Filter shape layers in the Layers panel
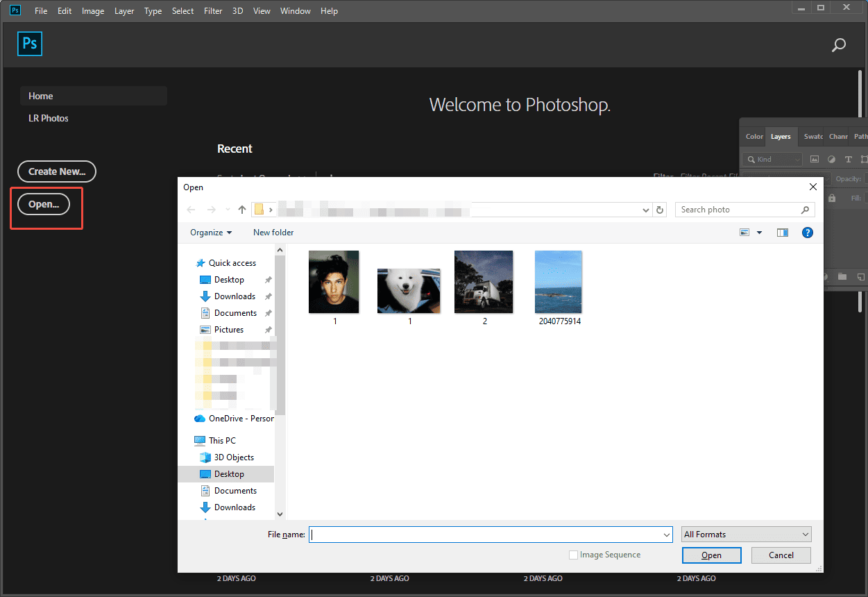The height and width of the screenshot is (597, 868). pos(865,159)
